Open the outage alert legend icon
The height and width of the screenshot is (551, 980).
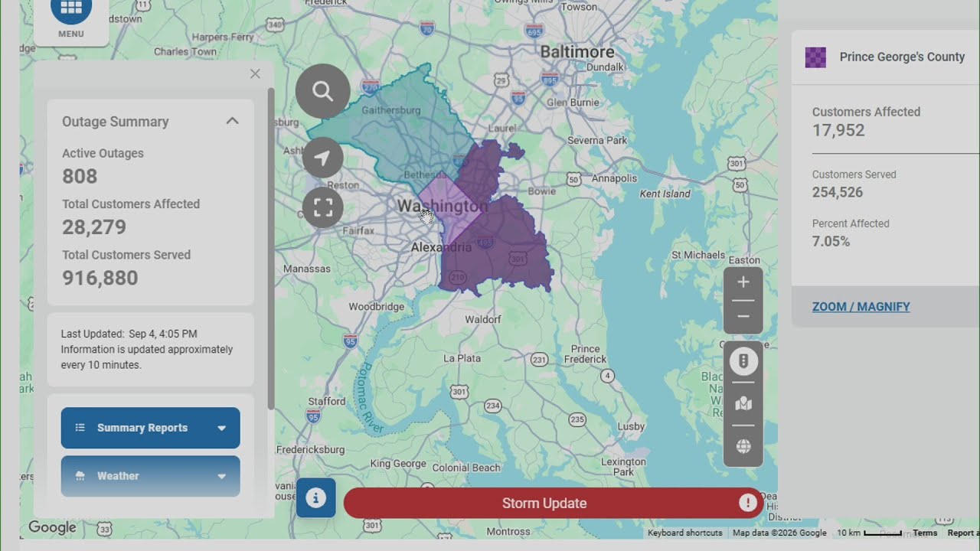[743, 361]
